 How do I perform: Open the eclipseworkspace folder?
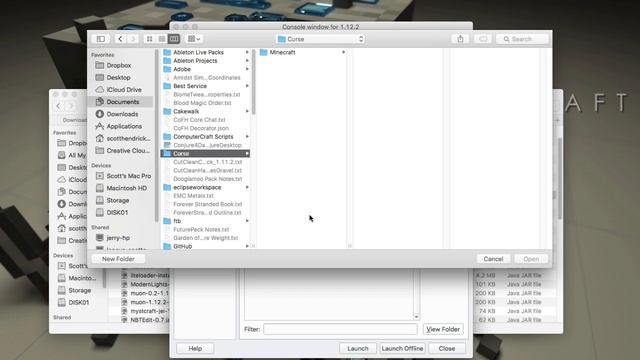tap(197, 187)
